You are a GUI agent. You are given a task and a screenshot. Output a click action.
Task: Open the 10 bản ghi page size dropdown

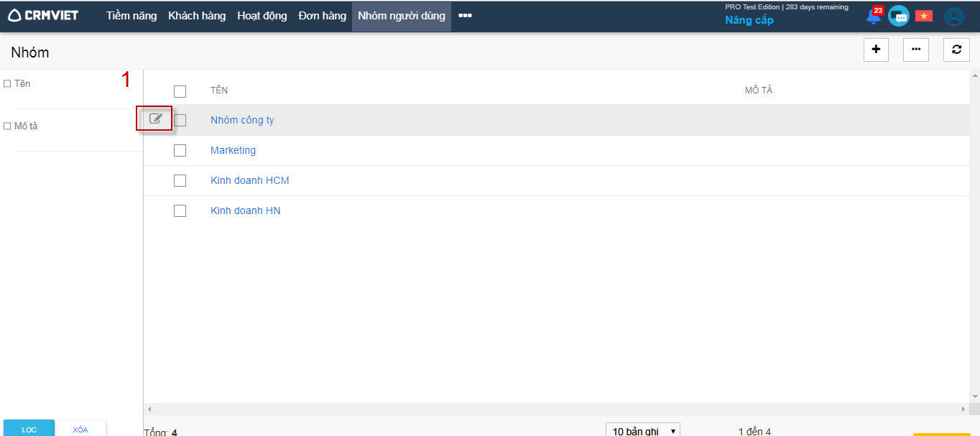click(x=643, y=430)
